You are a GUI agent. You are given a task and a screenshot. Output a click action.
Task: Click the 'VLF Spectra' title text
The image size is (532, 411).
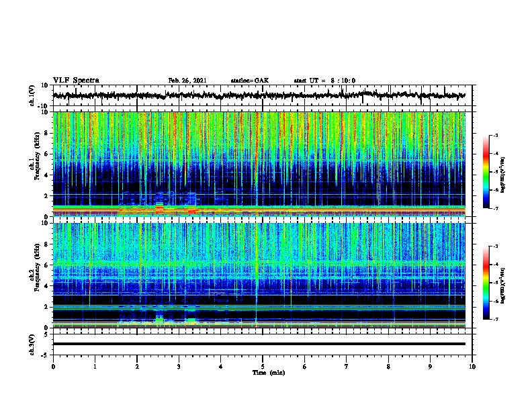(76, 81)
